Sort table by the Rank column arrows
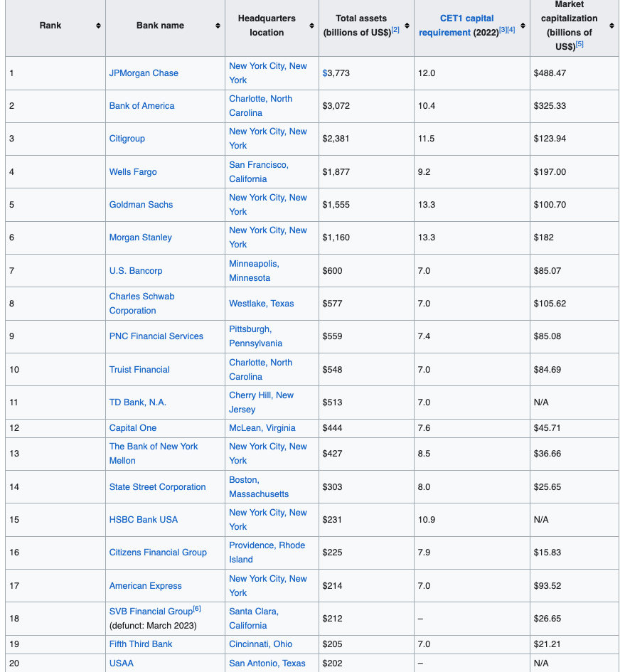Screen dimensions: 625x672 pyautogui.click(x=98, y=26)
